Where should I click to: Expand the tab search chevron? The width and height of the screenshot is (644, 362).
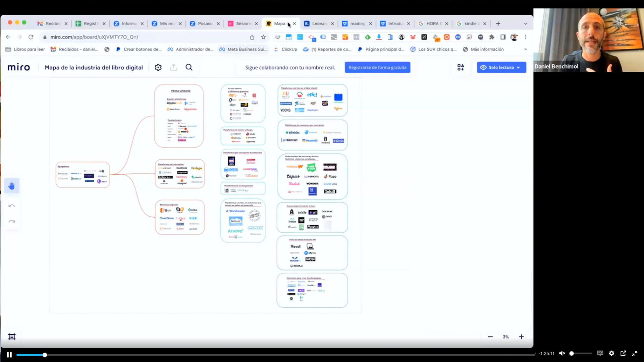pos(525,23)
